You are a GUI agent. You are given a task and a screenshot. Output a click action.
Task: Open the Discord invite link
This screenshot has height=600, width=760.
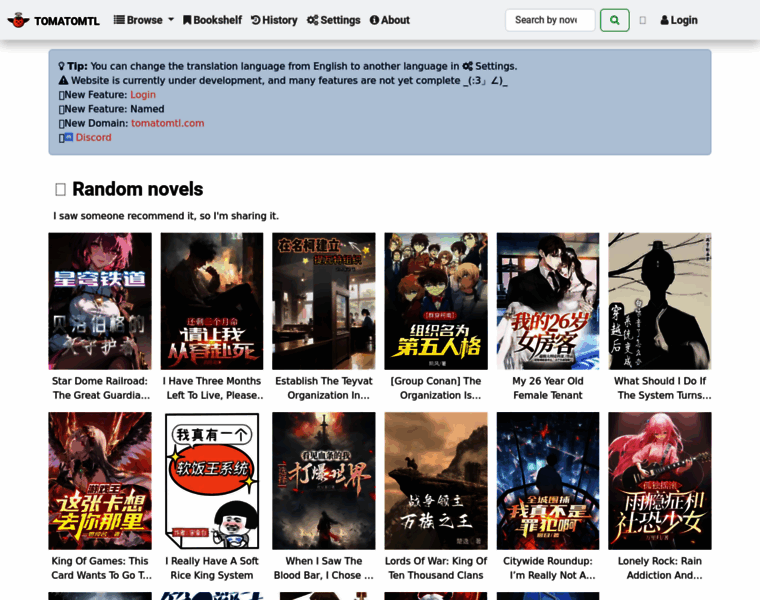(x=94, y=137)
